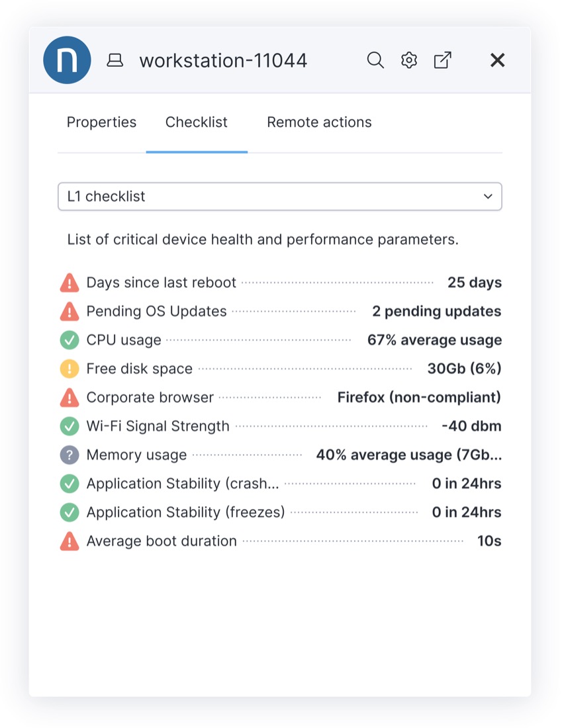This screenshot has width=562, height=728.
Task: Click red warning icon for Days since last reboot
Action: click(x=70, y=283)
